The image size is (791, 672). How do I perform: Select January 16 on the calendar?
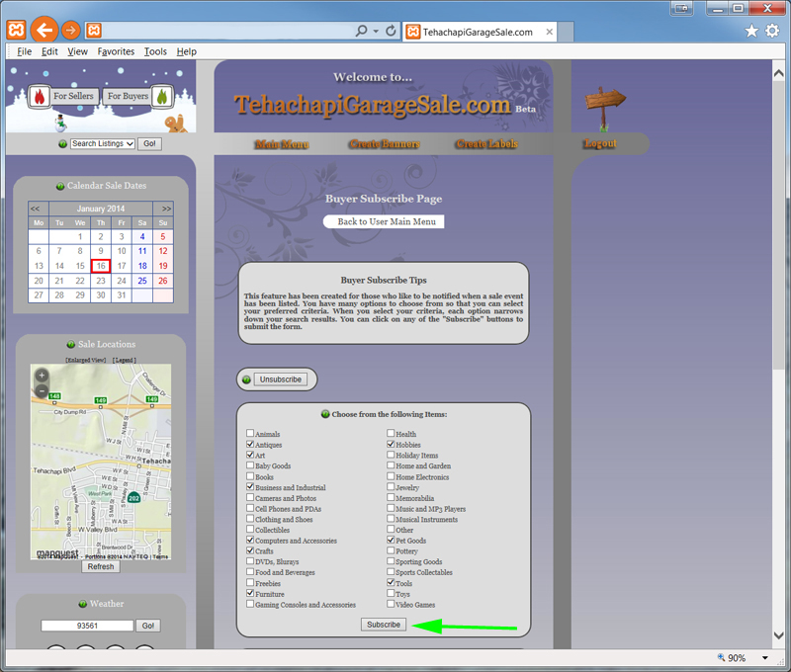coord(101,266)
